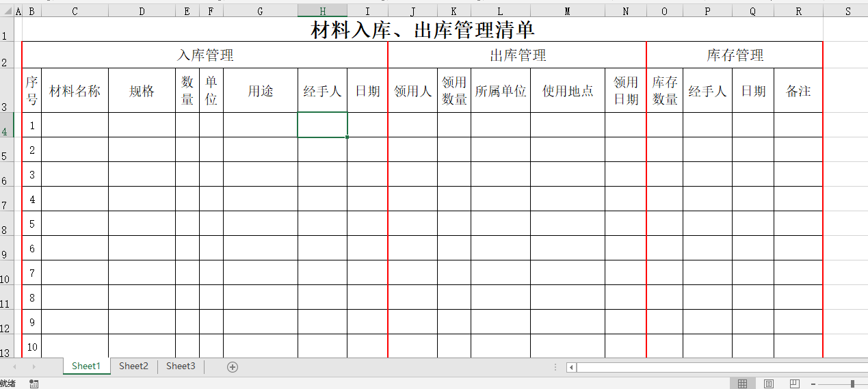The image size is (868, 389).
Task: Switch to Normal view in status bar
Action: [x=742, y=384]
